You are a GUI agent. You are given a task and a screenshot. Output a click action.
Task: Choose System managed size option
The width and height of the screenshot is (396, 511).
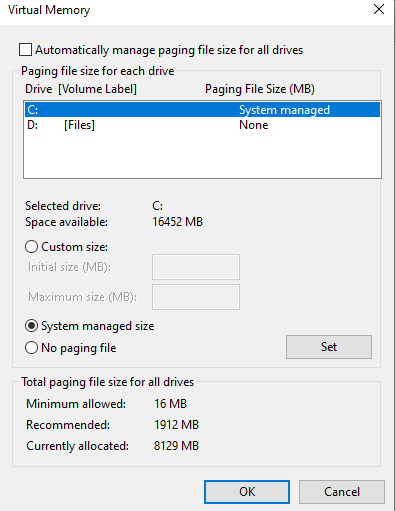(x=31, y=326)
